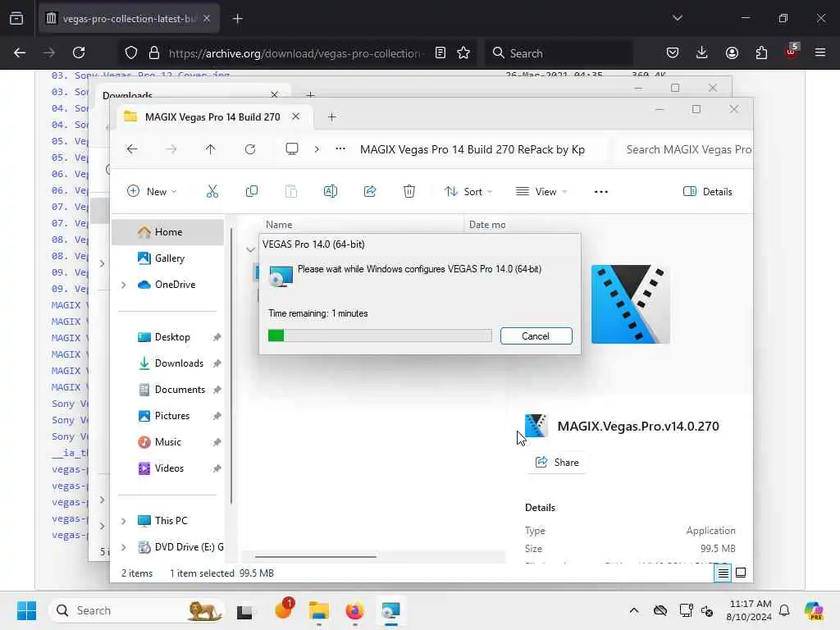This screenshot has width=840, height=630.
Task: Click the installer progress bar
Action: [380, 336]
